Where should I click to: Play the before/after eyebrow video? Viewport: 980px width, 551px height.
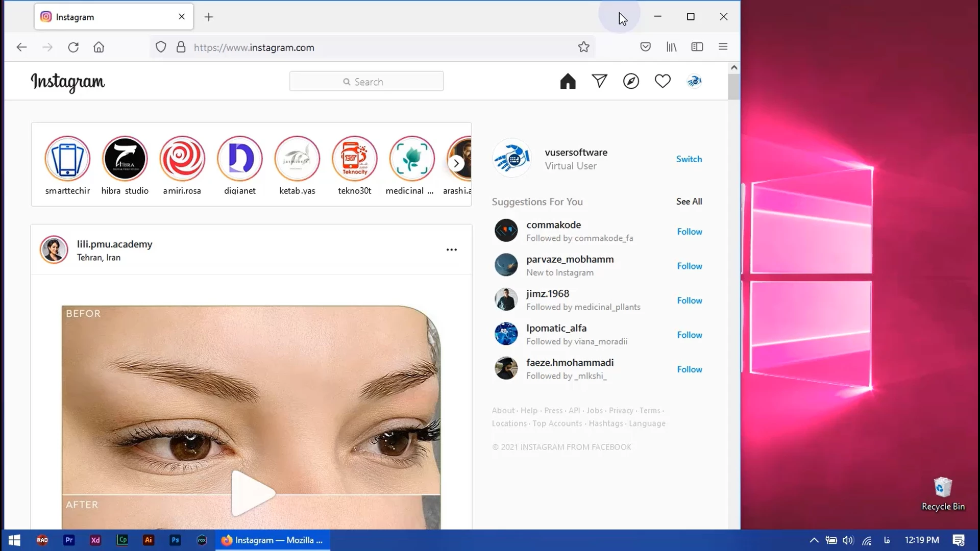coord(252,493)
